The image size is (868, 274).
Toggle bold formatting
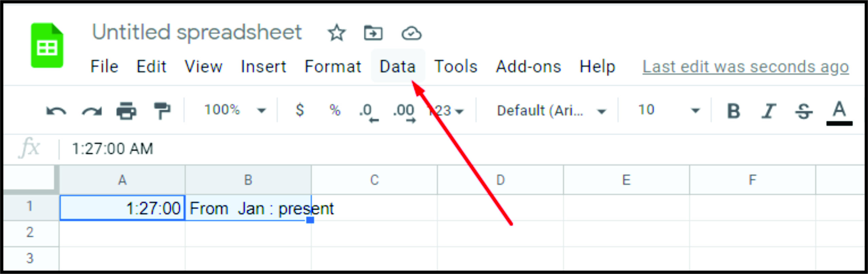tap(733, 111)
